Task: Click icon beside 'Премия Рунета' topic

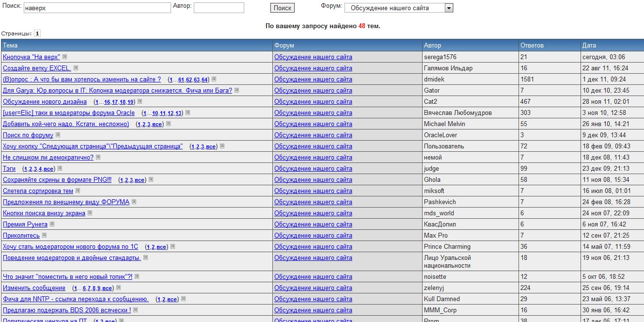Action: click(x=52, y=224)
